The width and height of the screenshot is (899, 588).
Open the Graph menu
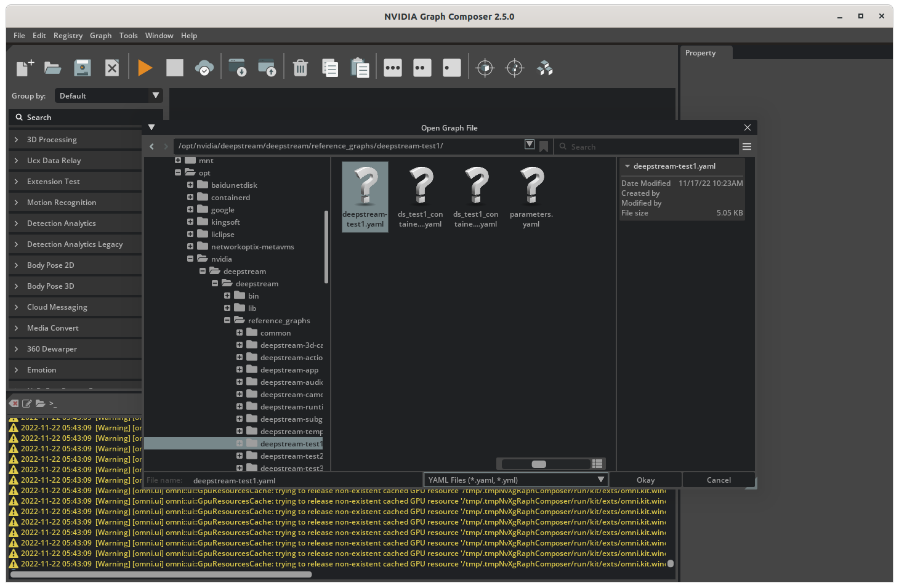(x=101, y=36)
